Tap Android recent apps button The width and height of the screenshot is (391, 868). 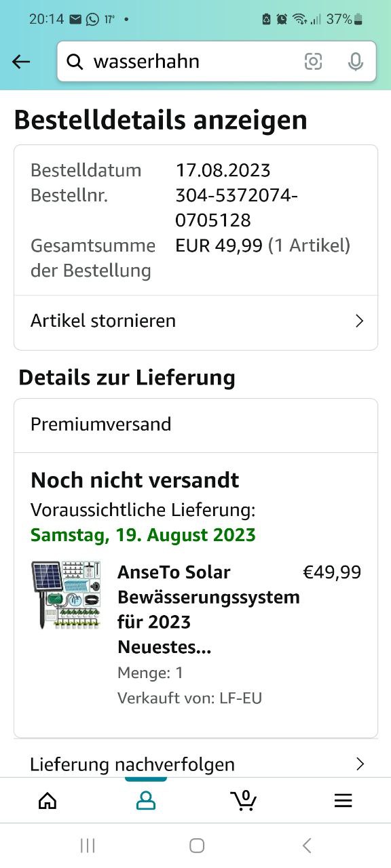[88, 845]
